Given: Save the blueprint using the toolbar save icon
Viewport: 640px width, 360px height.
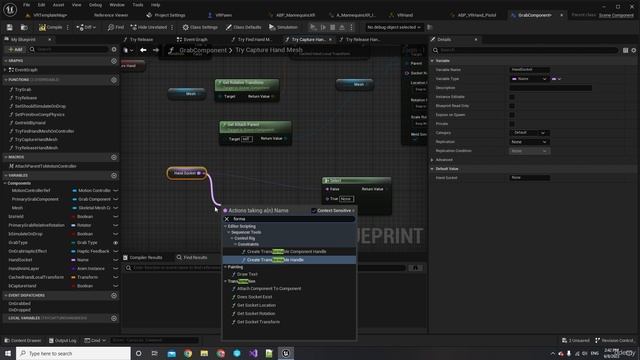Looking at the screenshot, I should coord(9,27).
